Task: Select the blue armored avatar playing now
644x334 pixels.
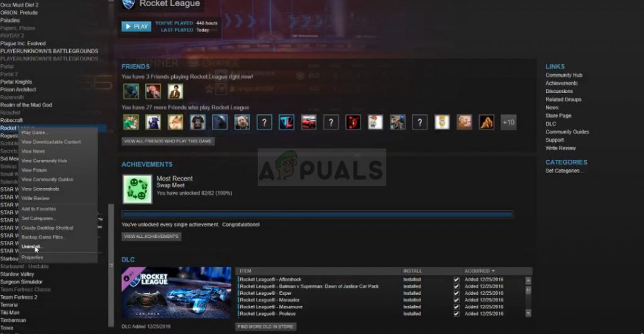Action: click(x=131, y=91)
